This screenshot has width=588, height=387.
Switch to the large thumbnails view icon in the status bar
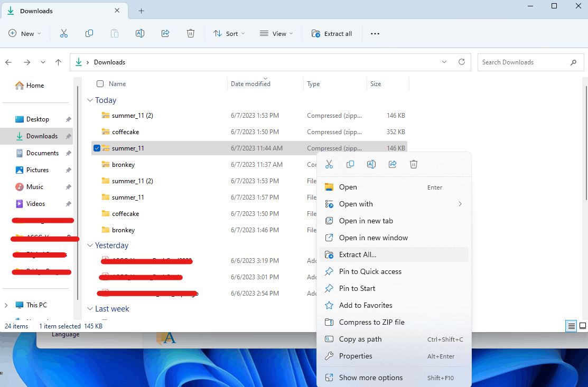582,326
